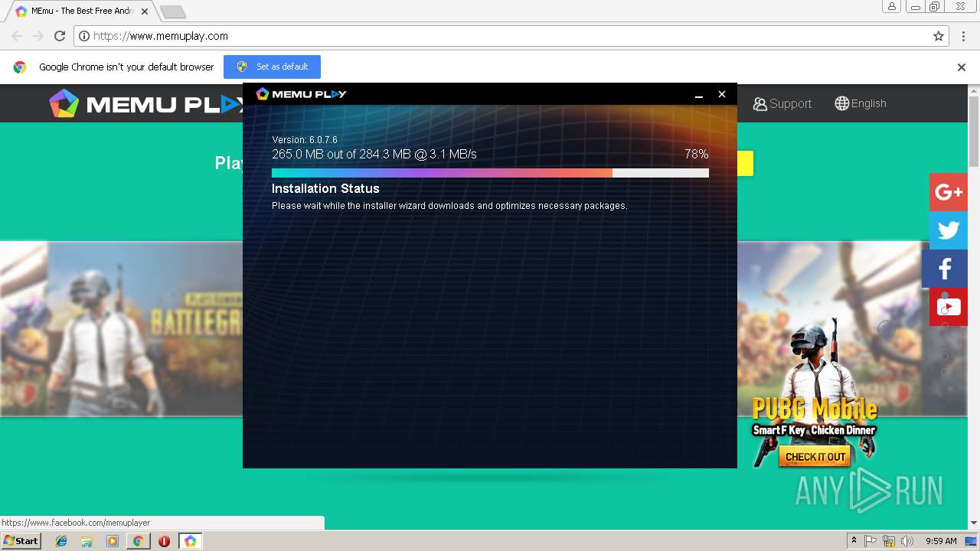This screenshot has width=980, height=551.
Task: Open the file explorer taskbar icon
Action: [x=87, y=541]
